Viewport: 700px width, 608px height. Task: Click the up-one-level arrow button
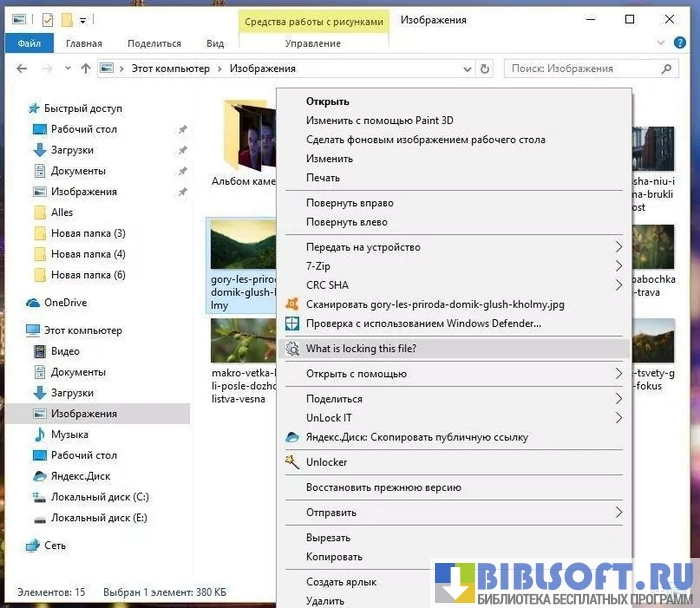pyautogui.click(x=86, y=69)
